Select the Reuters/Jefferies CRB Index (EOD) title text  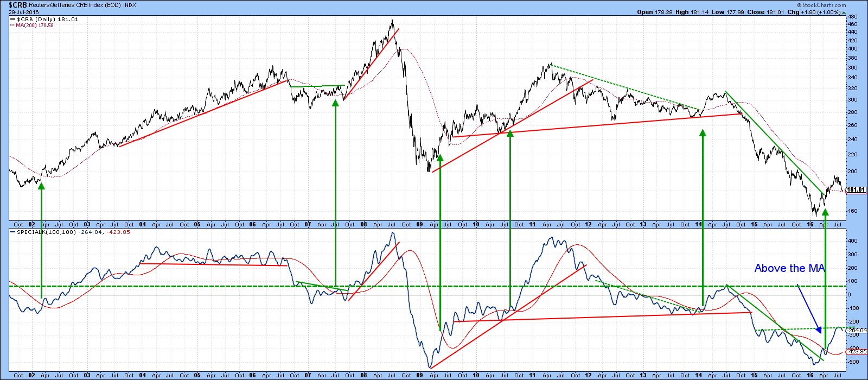tap(75, 5)
